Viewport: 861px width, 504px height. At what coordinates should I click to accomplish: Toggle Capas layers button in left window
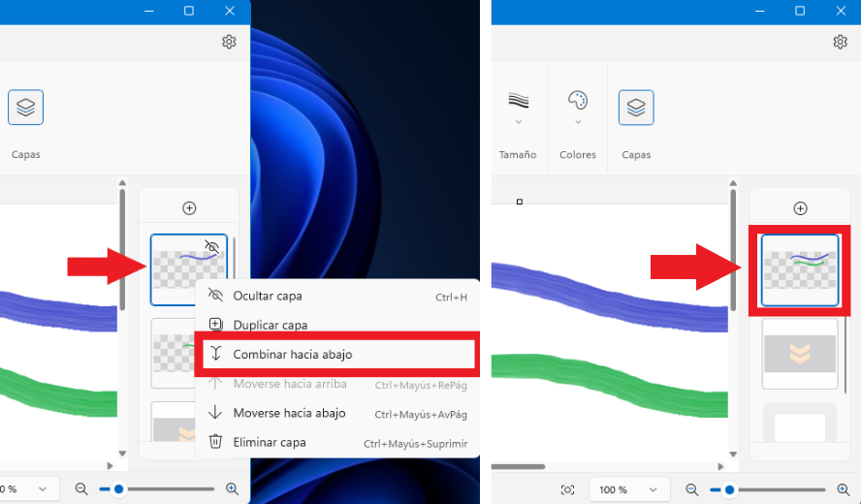(26, 107)
